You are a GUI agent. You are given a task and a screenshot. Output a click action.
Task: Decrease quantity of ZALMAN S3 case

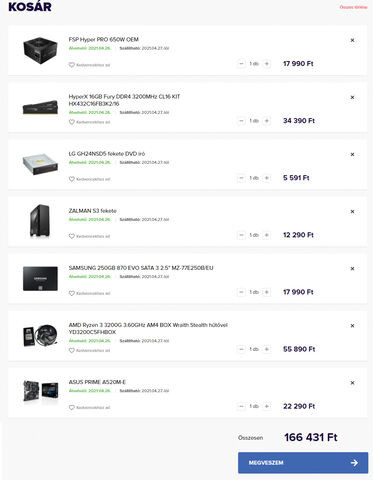(x=241, y=235)
